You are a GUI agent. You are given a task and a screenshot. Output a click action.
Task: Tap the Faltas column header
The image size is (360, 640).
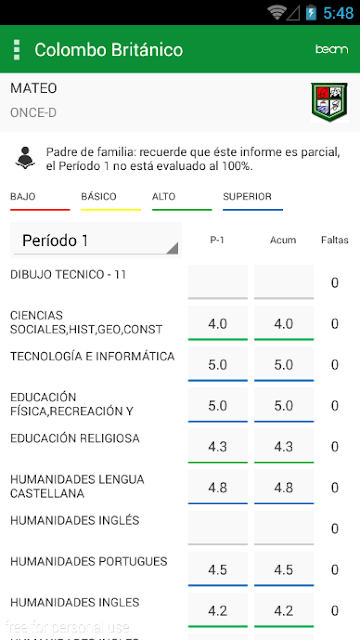click(x=335, y=240)
